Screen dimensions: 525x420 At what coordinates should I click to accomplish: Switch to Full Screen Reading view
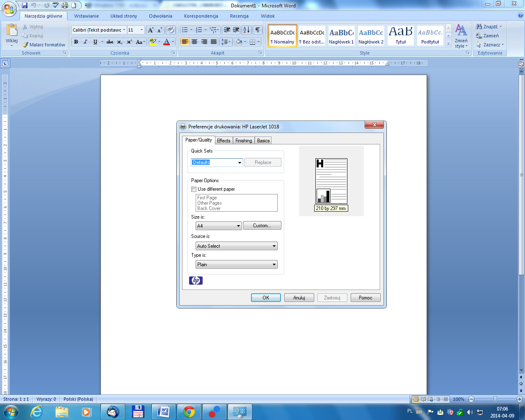point(423,399)
